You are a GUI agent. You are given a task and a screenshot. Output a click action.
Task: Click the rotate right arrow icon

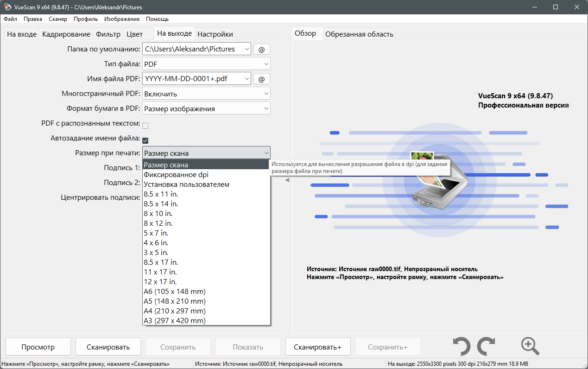click(487, 346)
